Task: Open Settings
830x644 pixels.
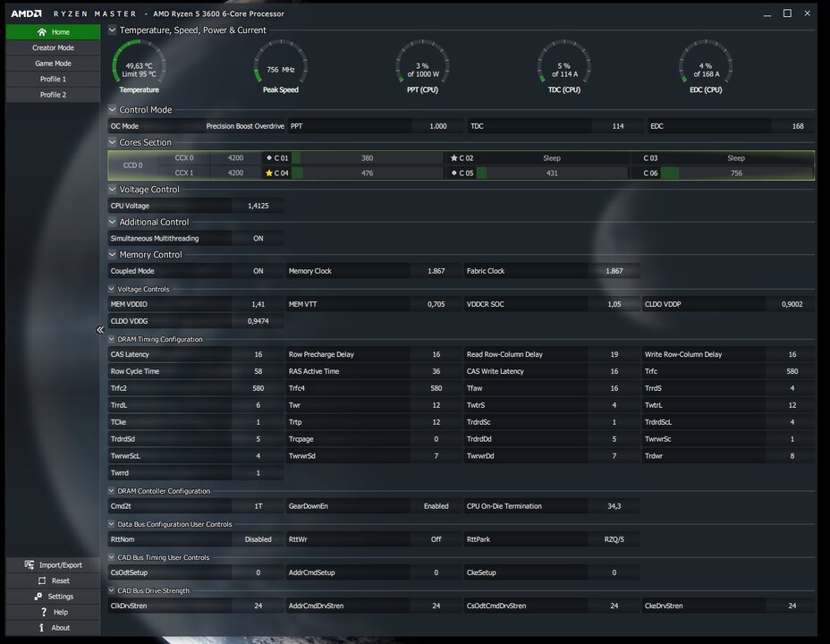Action: 53,597
